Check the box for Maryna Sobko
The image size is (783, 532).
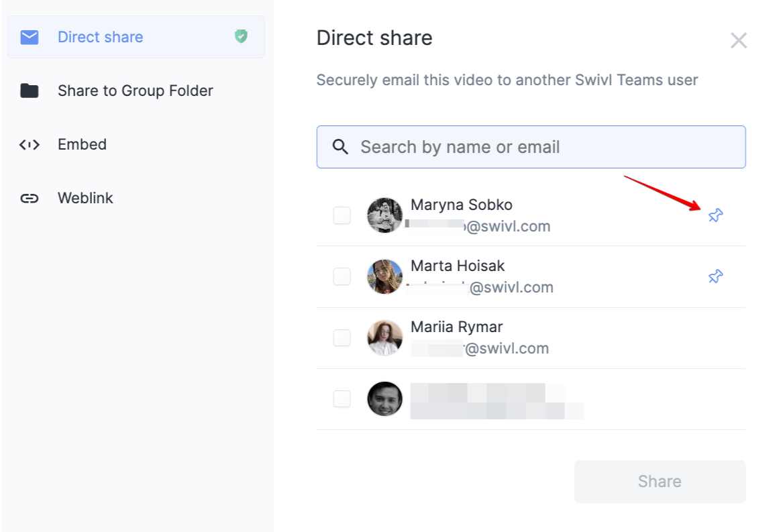pos(342,215)
